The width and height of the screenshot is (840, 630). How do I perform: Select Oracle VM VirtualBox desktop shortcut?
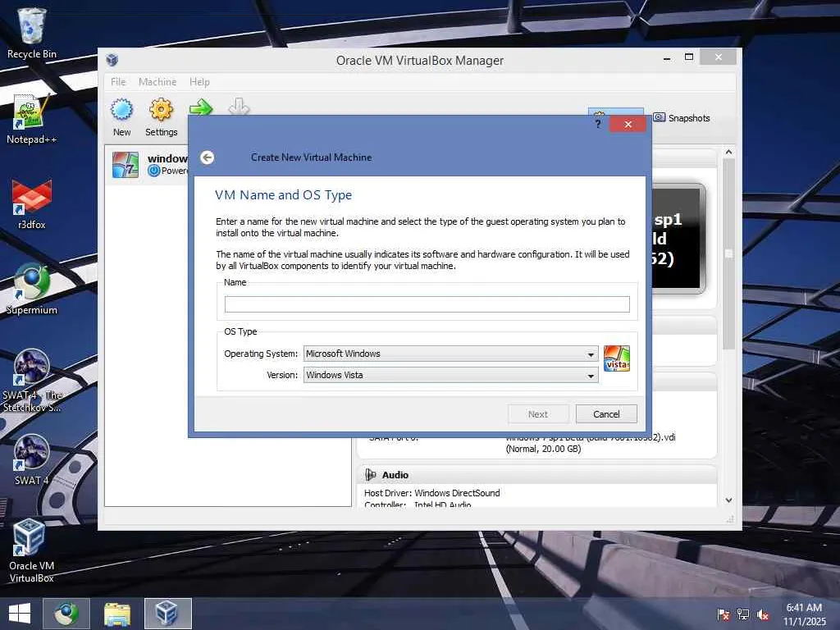pos(32,550)
